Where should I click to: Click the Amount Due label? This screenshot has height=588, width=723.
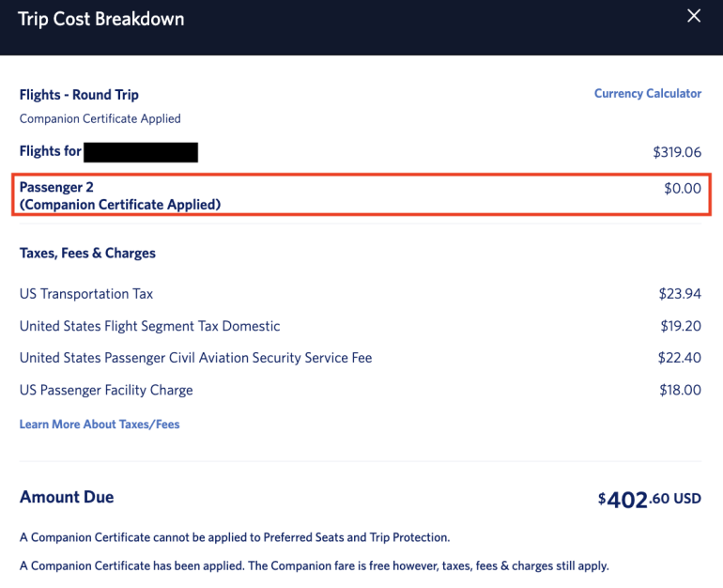pyautogui.click(x=67, y=497)
